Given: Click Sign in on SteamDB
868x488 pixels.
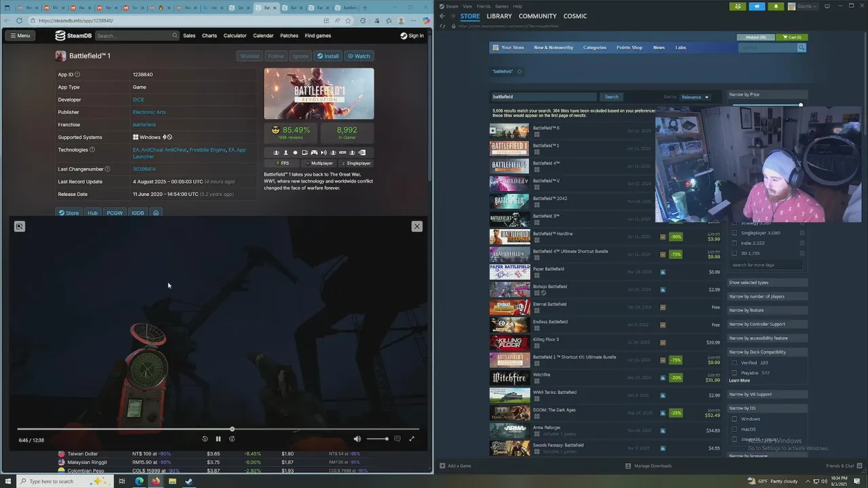Looking at the screenshot, I should tap(412, 35).
